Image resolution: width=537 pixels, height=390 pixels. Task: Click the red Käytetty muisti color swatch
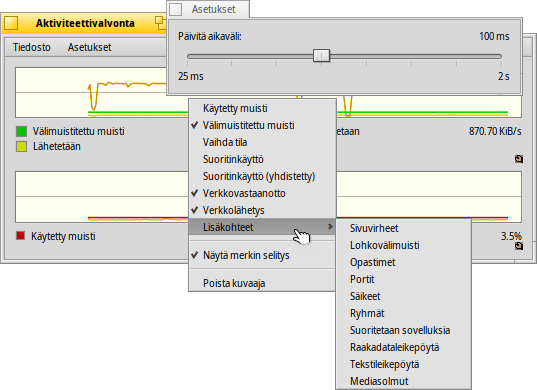(x=21, y=236)
